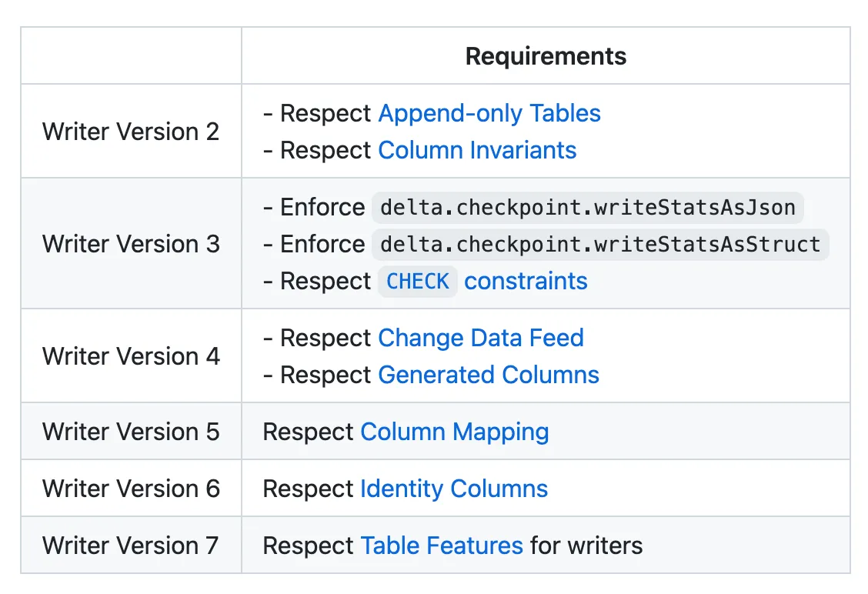Select the Writer Version 2 cell
This screenshot has width=868, height=594.
(x=131, y=132)
